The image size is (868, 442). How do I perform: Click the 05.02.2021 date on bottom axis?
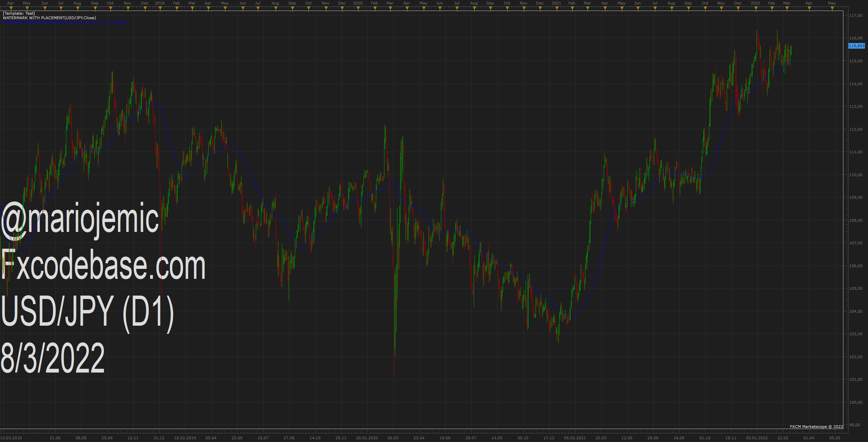[x=575, y=438]
